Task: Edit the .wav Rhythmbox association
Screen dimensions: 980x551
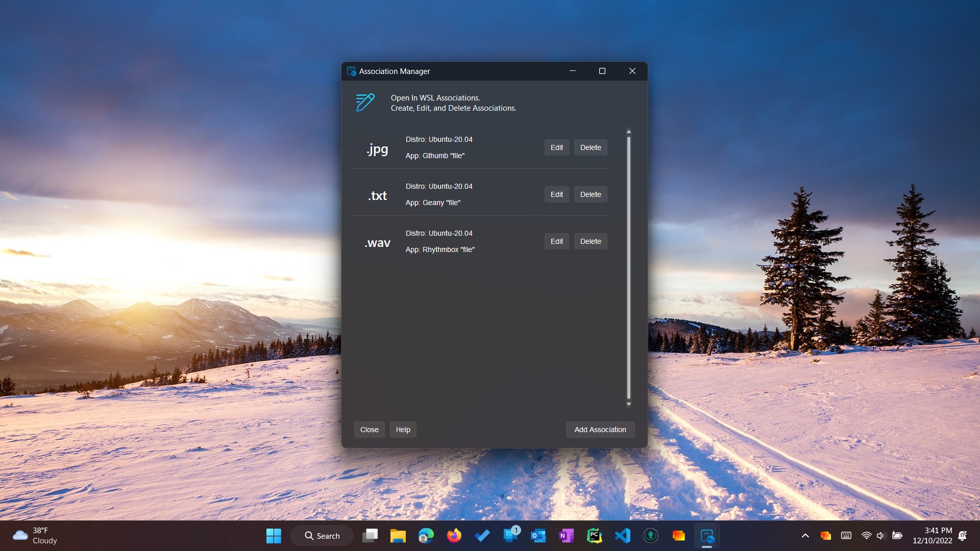Action: pos(556,241)
